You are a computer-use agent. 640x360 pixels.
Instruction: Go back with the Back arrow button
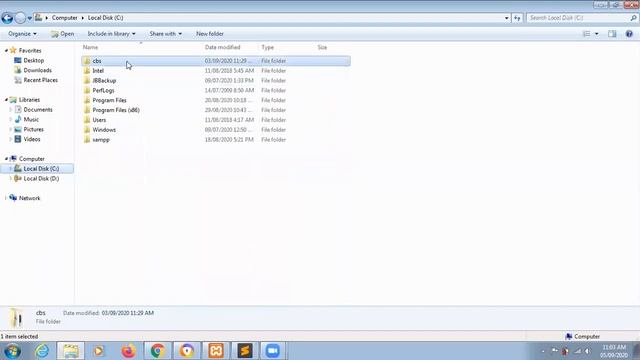click(7, 18)
